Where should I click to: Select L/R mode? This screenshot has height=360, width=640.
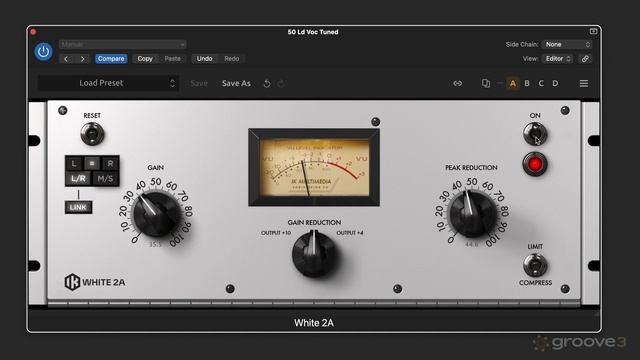click(78, 178)
